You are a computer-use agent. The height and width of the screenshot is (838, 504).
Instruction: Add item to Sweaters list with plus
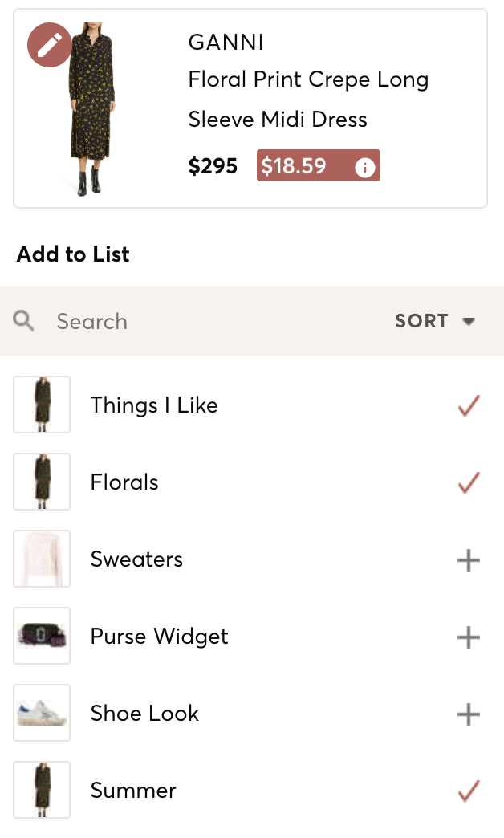468,559
